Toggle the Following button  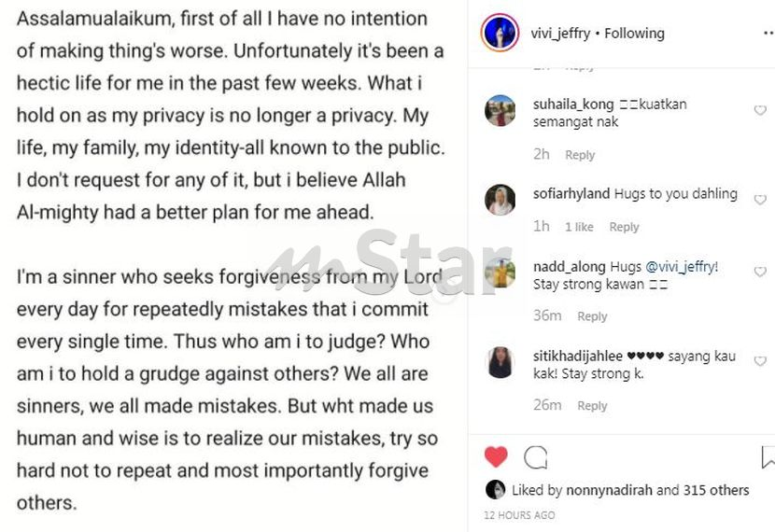tap(635, 34)
